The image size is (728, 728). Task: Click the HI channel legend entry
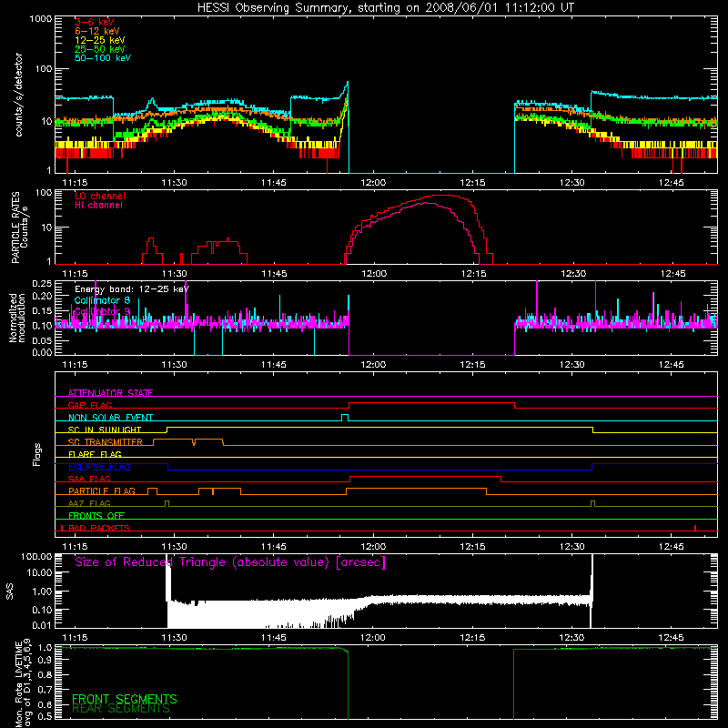click(98, 205)
